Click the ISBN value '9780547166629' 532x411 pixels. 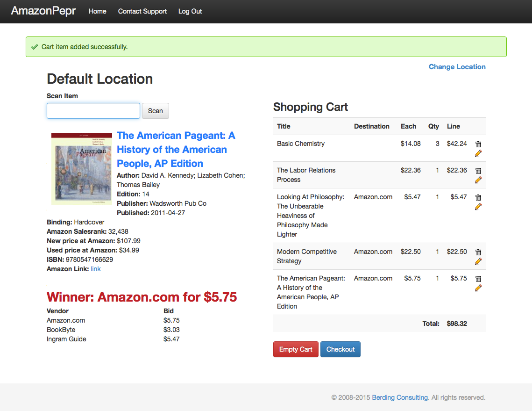(89, 260)
